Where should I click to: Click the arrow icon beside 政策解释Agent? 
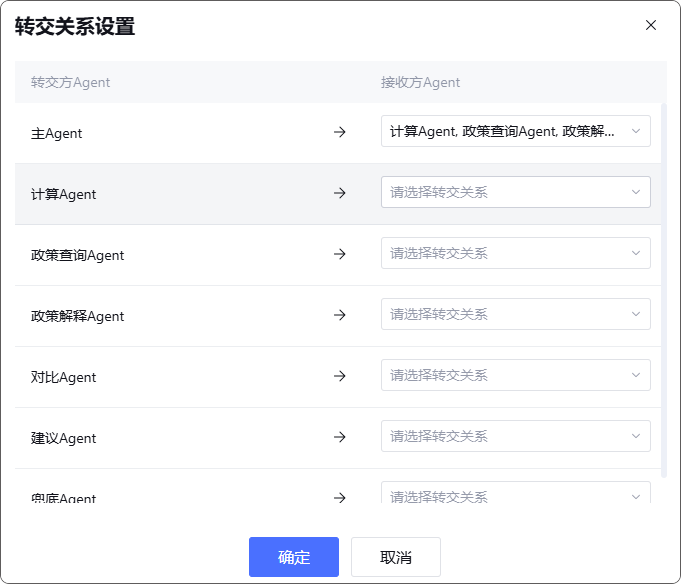click(x=340, y=315)
